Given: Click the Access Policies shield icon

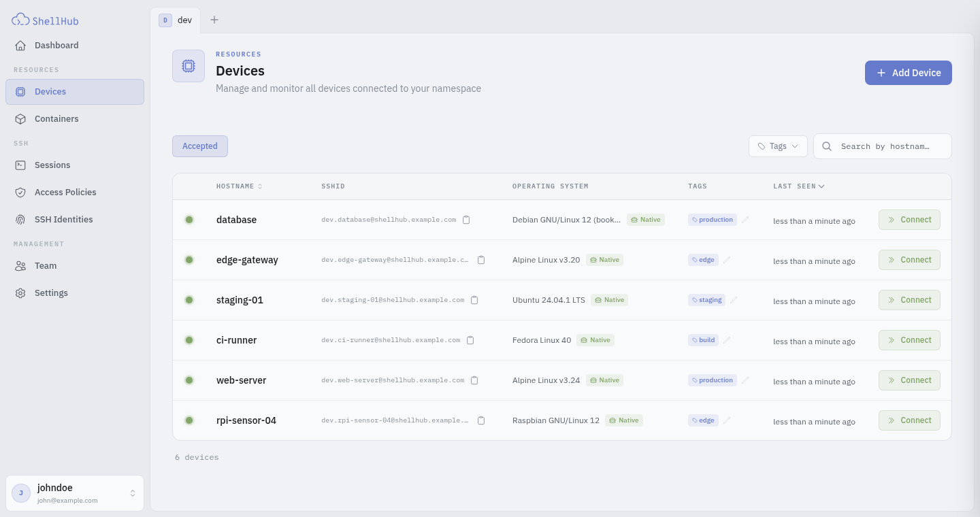Looking at the screenshot, I should pyautogui.click(x=20, y=193).
